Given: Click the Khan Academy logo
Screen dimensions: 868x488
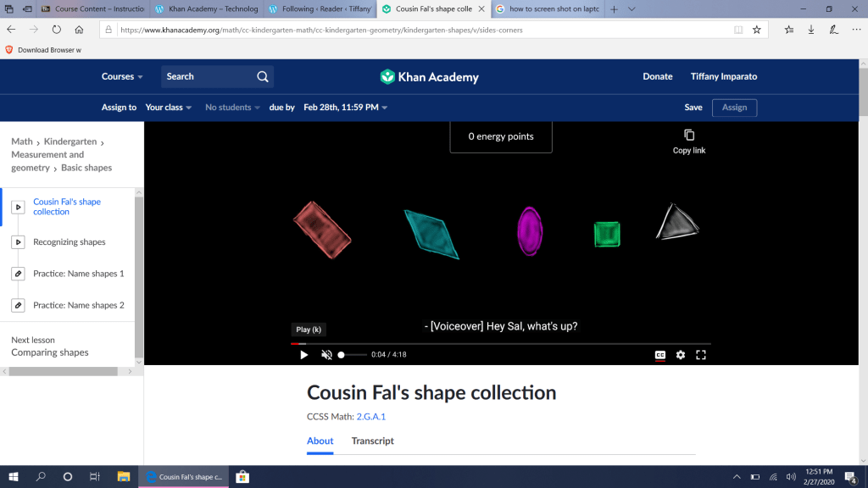Looking at the screenshot, I should [429, 77].
